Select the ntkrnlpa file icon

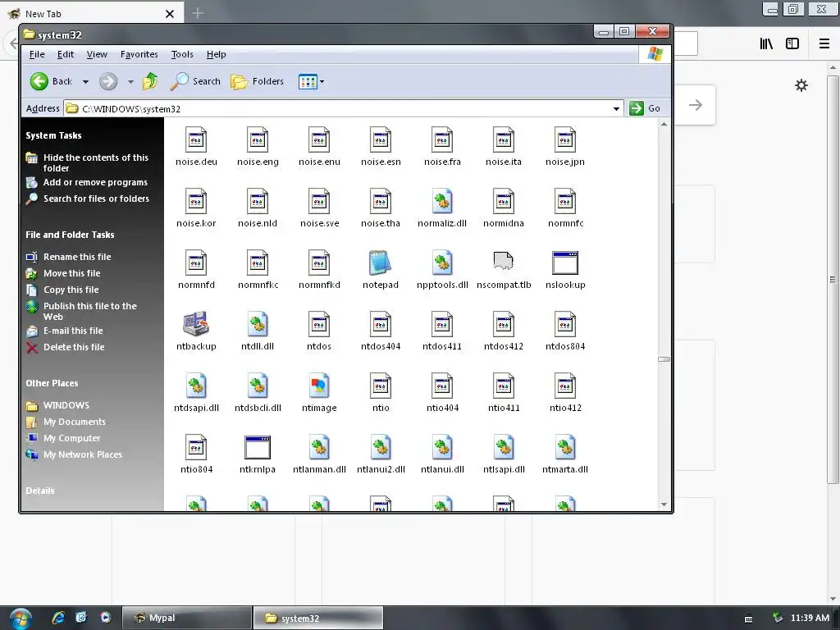click(x=258, y=447)
